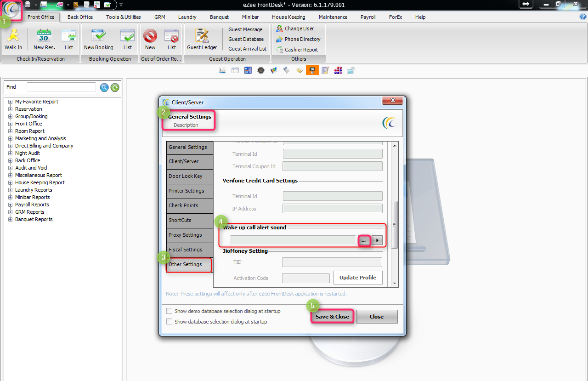Open the House Keeping ribbon tab
This screenshot has height=381, width=588.
click(x=288, y=17)
